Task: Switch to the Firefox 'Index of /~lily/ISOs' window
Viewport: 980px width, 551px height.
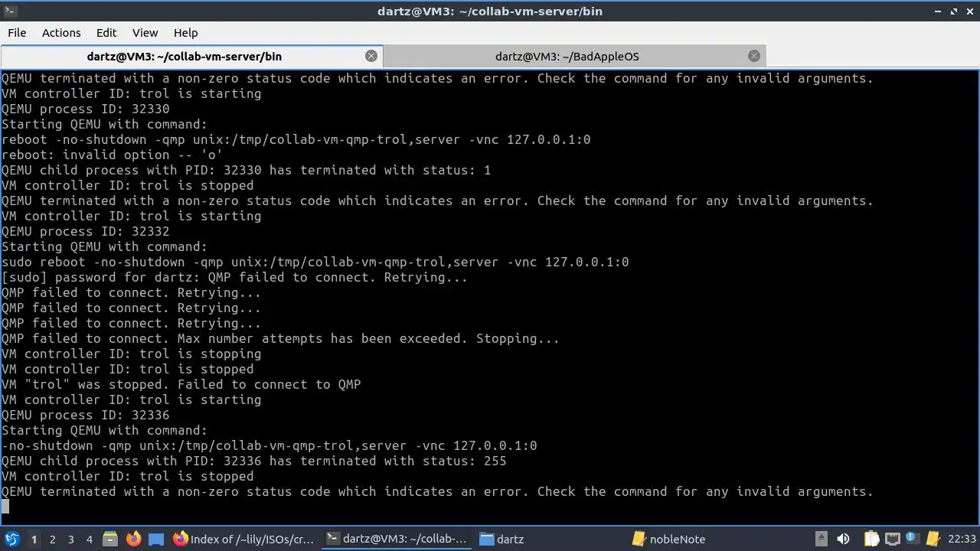Action: tap(243, 539)
